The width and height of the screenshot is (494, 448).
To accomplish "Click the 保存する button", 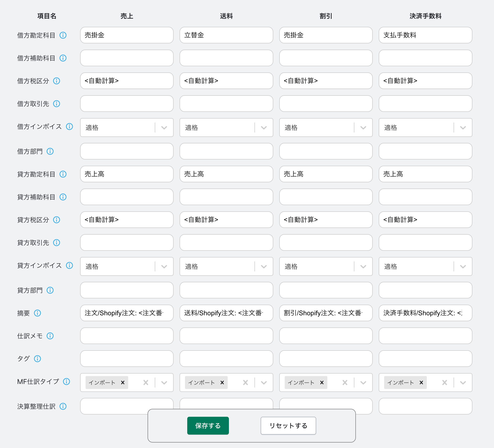I will tap(208, 426).
